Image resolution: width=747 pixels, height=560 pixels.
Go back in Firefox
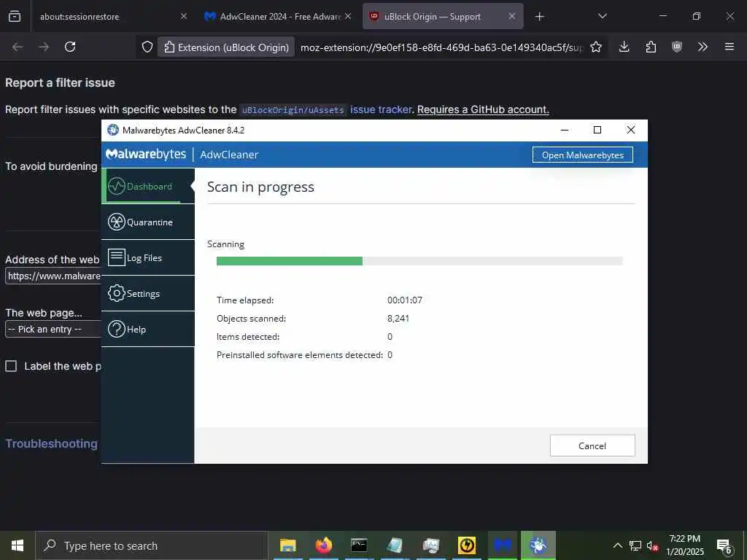tap(18, 47)
